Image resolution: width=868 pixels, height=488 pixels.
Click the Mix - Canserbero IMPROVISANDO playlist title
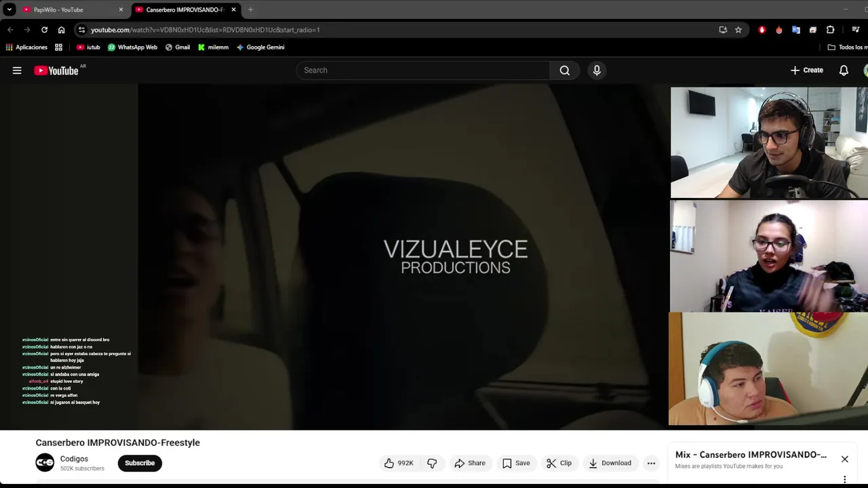pyautogui.click(x=751, y=455)
